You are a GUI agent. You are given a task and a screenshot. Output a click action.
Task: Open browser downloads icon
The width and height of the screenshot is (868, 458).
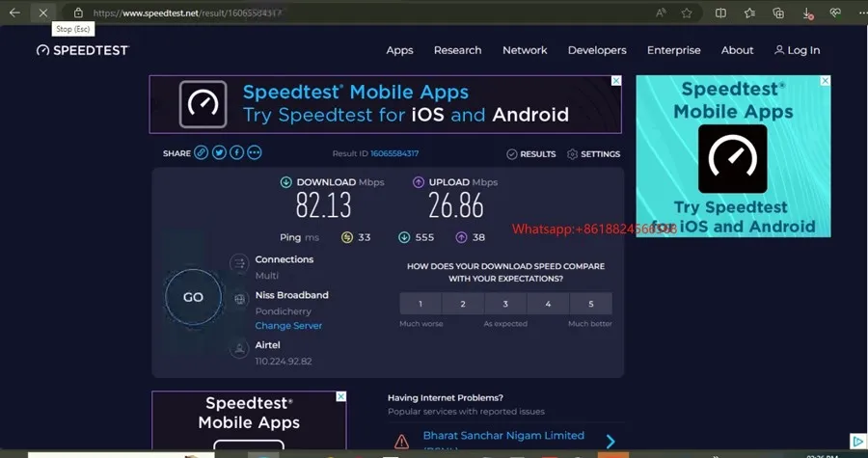pyautogui.click(x=807, y=13)
